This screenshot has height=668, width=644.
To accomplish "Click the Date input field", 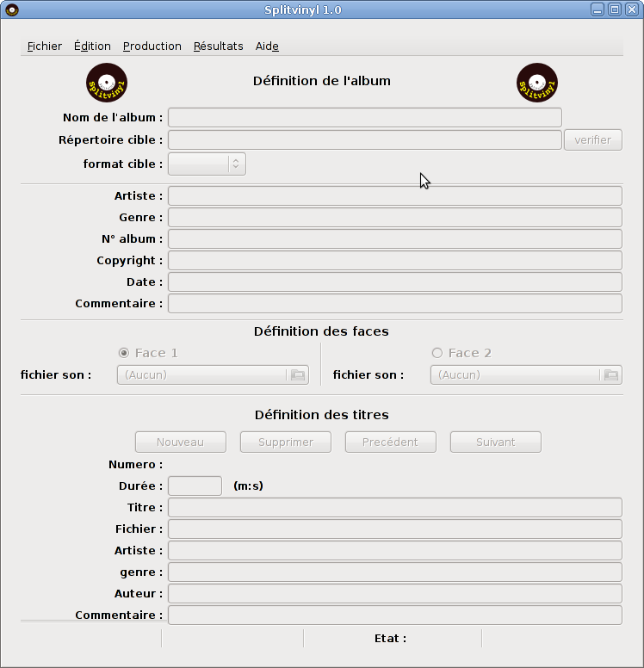I will click(x=395, y=282).
